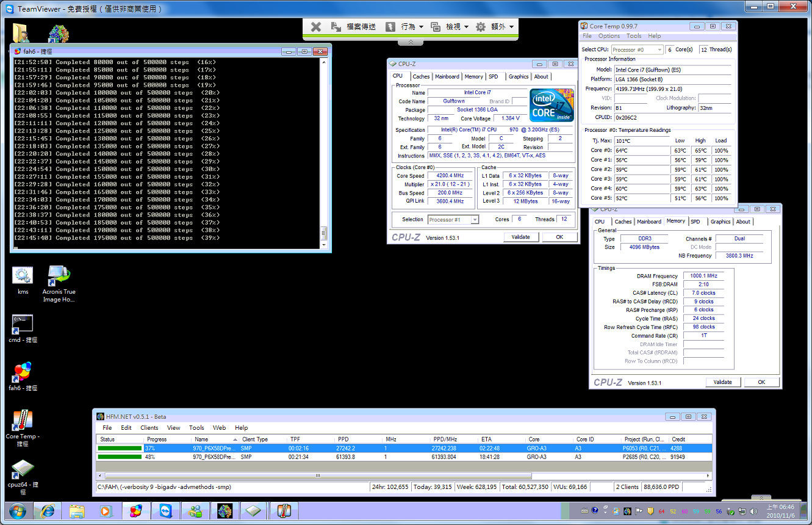Screen dimensions: 812x525
Task: Open the SPD tab in the memory-timings CPU-Z window
Action: click(x=695, y=222)
